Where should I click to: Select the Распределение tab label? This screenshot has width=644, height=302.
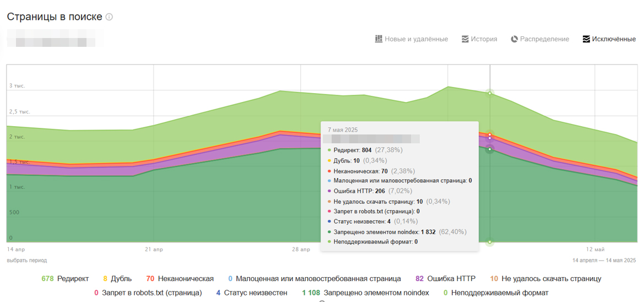point(544,39)
